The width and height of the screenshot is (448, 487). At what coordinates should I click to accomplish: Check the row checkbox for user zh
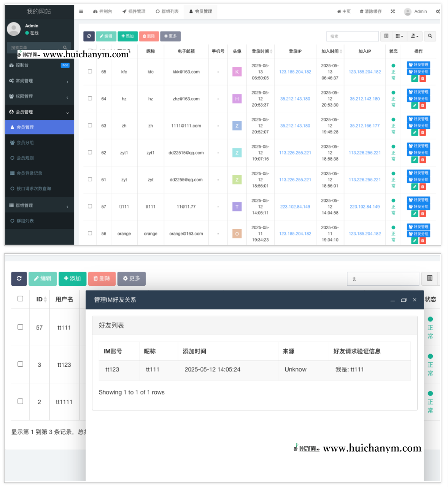pos(90,125)
